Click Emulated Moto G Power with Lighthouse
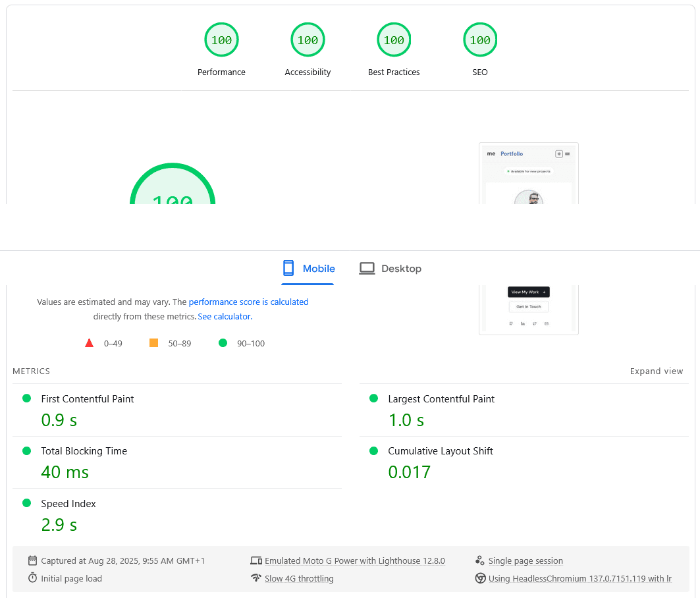 tap(354, 561)
